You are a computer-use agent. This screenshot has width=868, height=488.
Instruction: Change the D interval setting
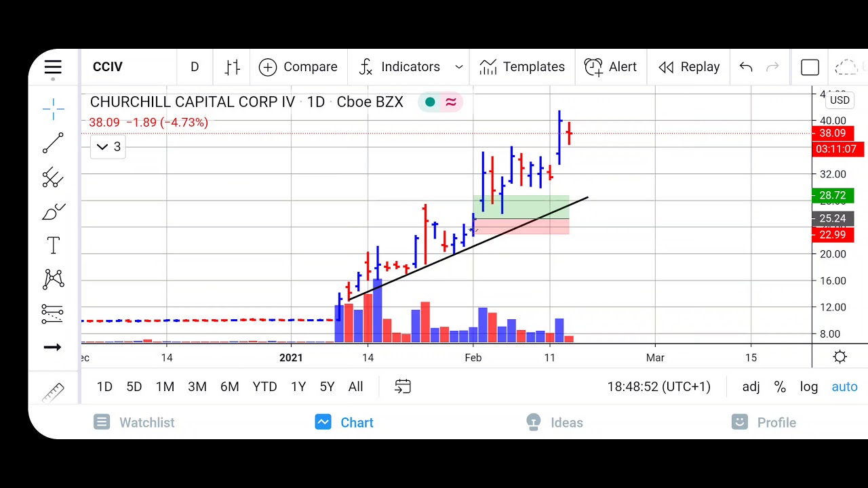point(195,66)
